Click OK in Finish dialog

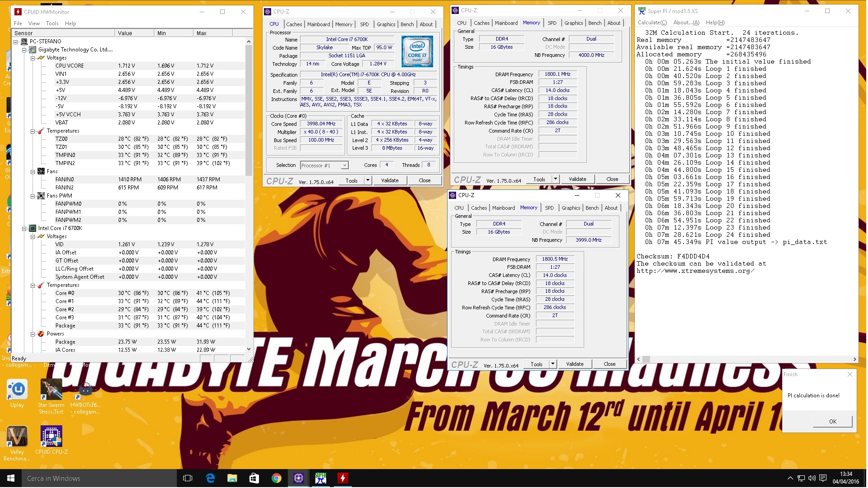coord(833,422)
